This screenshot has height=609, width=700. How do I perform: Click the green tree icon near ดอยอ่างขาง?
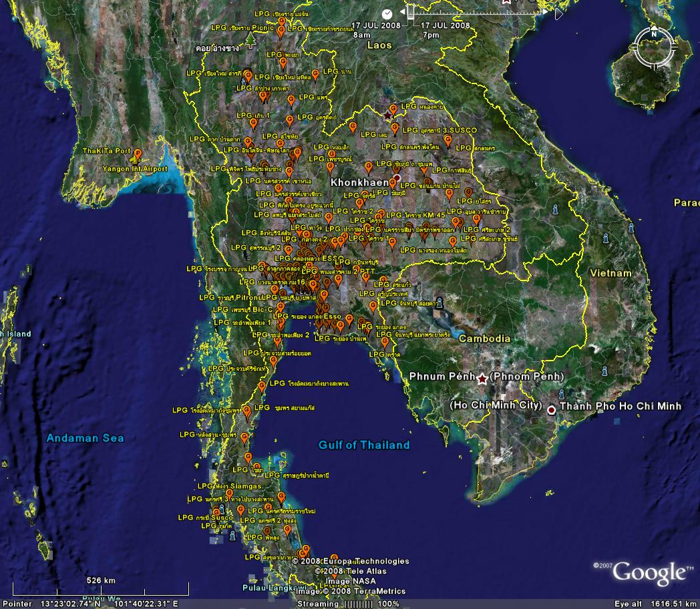point(250,41)
